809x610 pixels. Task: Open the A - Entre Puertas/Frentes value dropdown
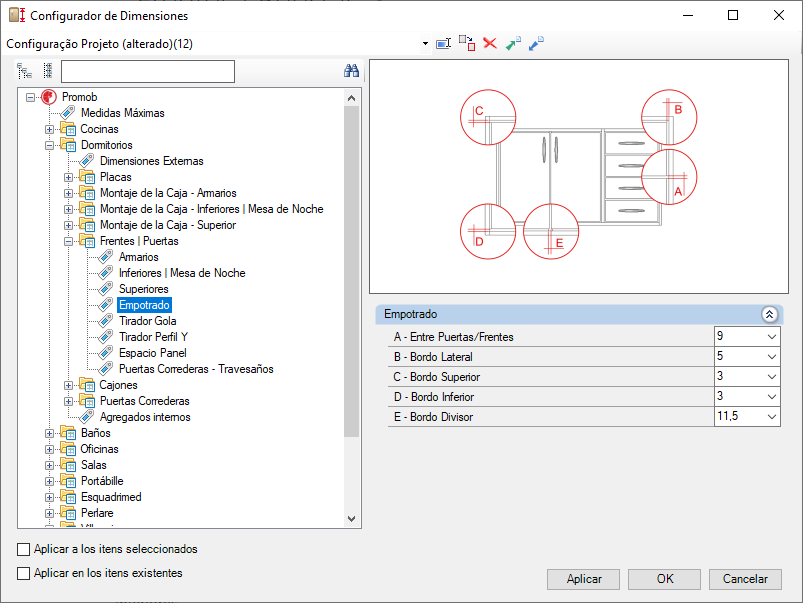772,337
